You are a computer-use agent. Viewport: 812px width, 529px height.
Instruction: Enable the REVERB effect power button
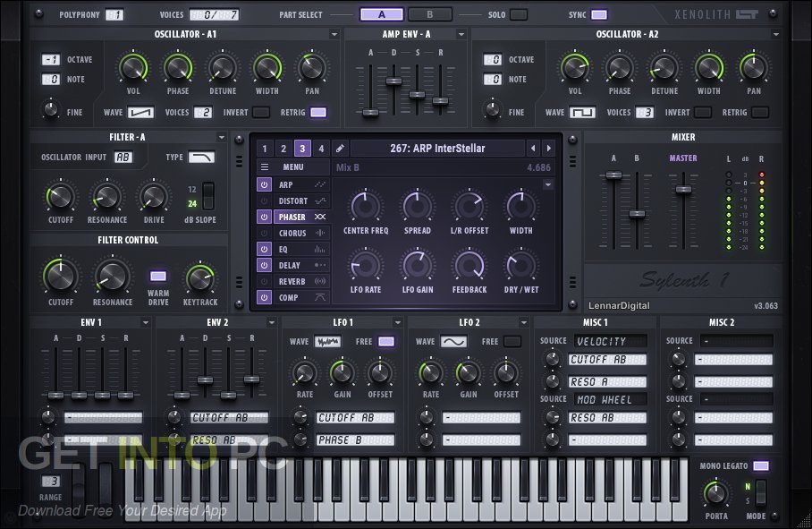[264, 281]
